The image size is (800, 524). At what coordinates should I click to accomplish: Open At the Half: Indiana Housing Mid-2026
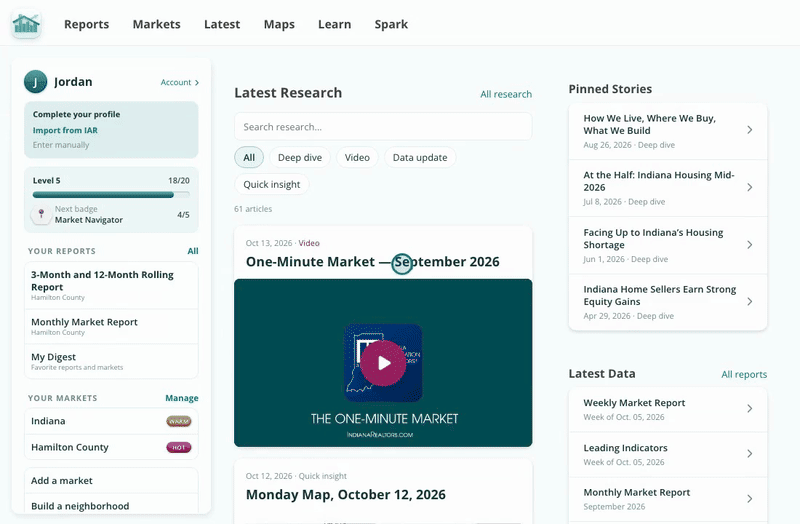click(x=668, y=188)
